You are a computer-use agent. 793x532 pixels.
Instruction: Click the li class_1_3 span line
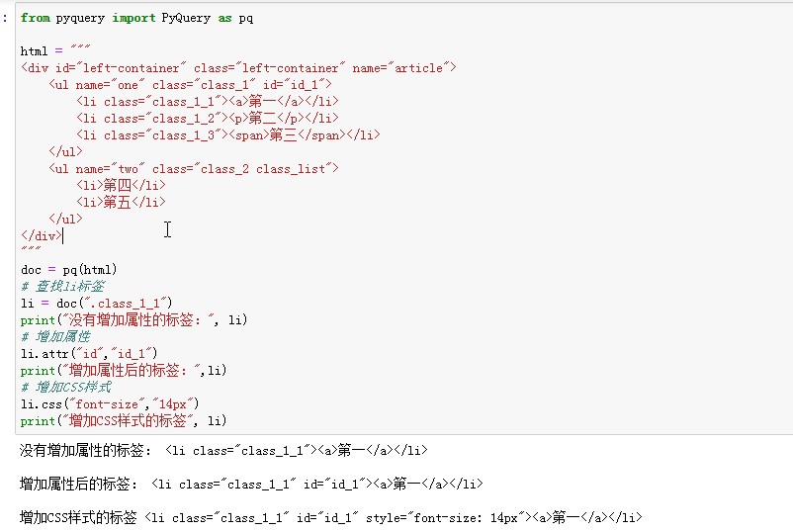click(227, 134)
